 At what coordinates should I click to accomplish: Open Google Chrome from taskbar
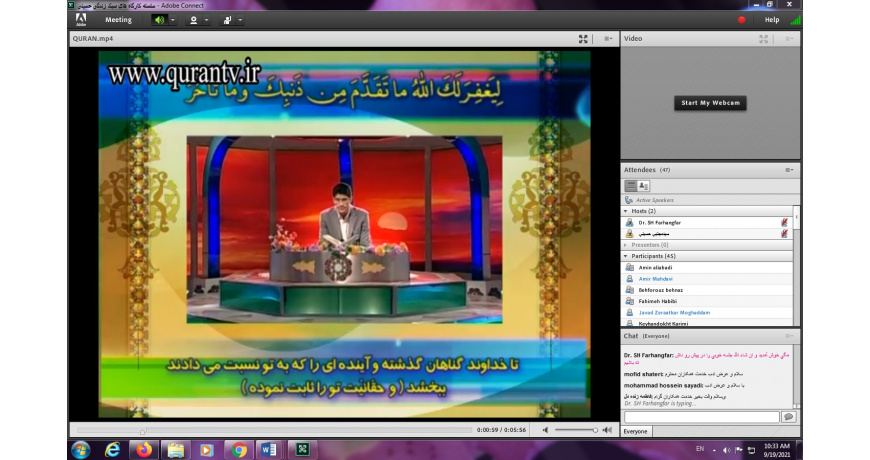[239, 450]
